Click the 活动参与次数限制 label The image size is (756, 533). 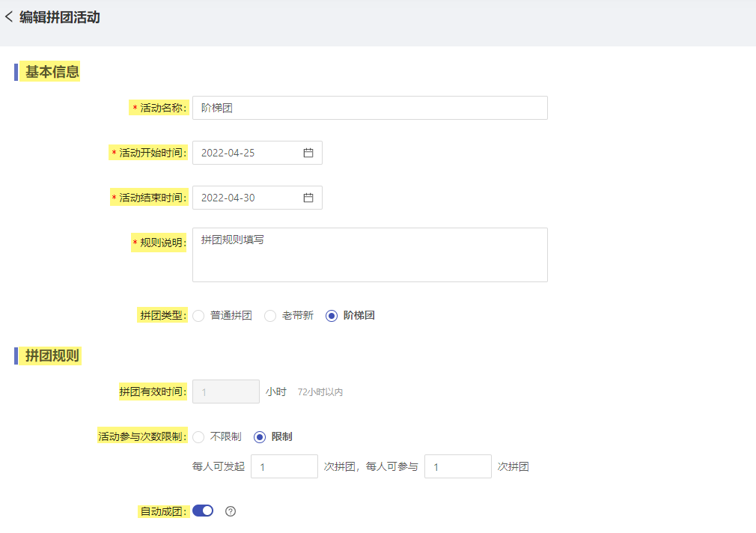coord(142,436)
